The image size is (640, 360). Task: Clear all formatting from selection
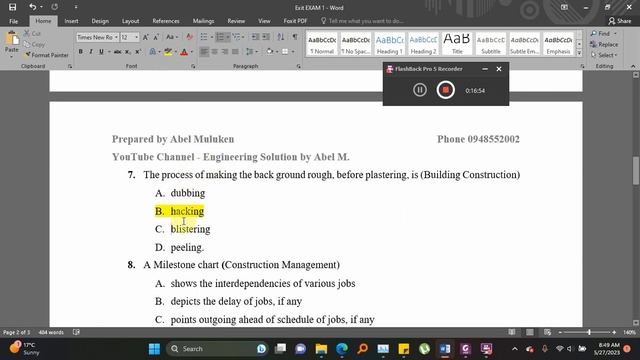(189, 37)
